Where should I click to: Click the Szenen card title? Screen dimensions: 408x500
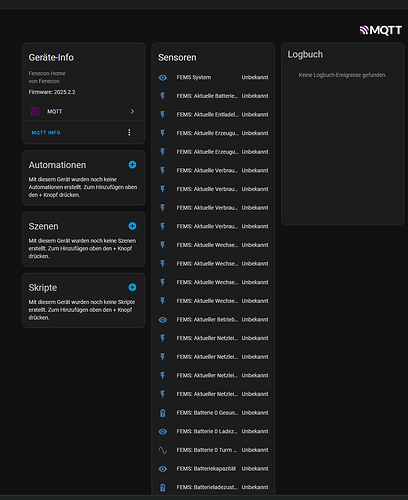[43, 226]
